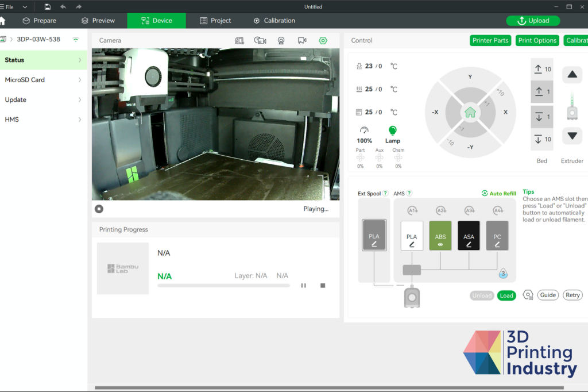The image size is (588, 392).
Task: Click the AMS help question mark
Action: click(x=409, y=194)
